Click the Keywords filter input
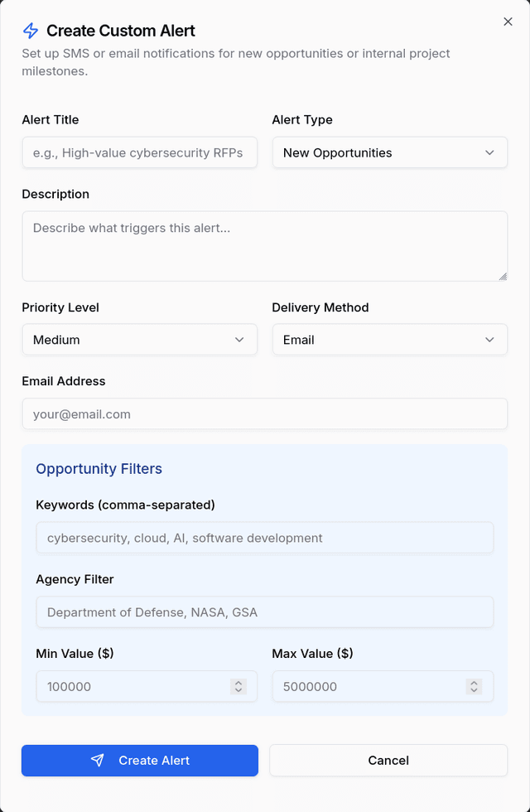 [264, 538]
